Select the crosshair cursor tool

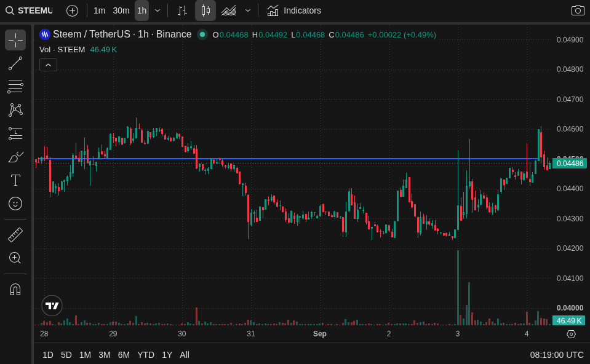pyautogui.click(x=15, y=40)
